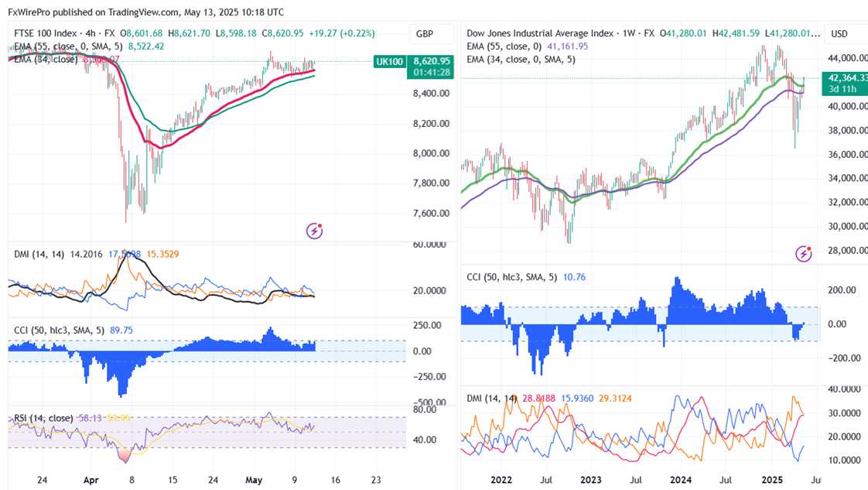
Task: Click the 40.00 RSI scale label
Action: point(425,440)
